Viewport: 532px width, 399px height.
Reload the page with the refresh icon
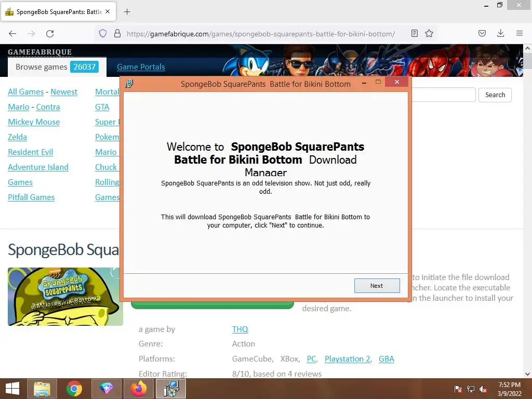point(50,34)
